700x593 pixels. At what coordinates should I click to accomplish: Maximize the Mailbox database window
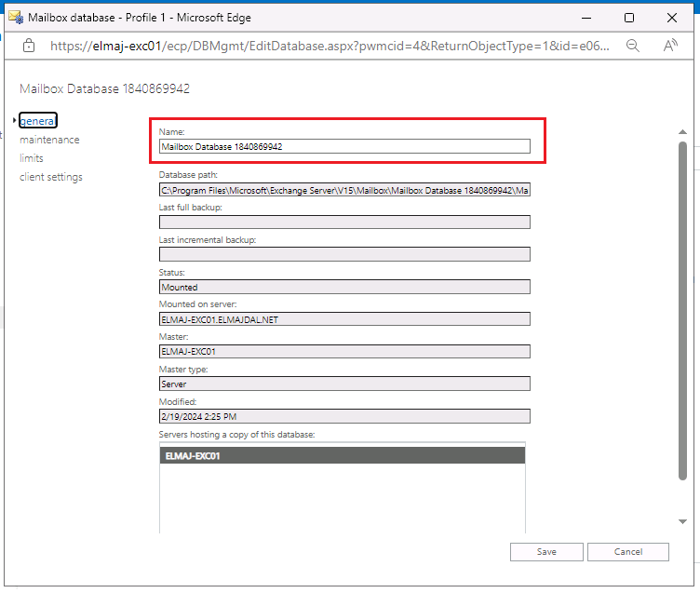click(x=629, y=18)
